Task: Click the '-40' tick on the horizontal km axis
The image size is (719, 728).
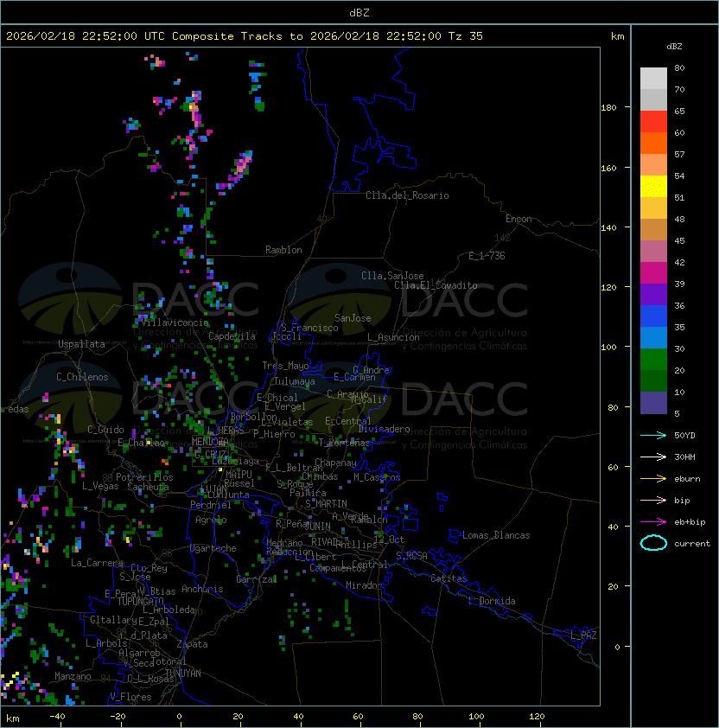Action: click(57, 717)
